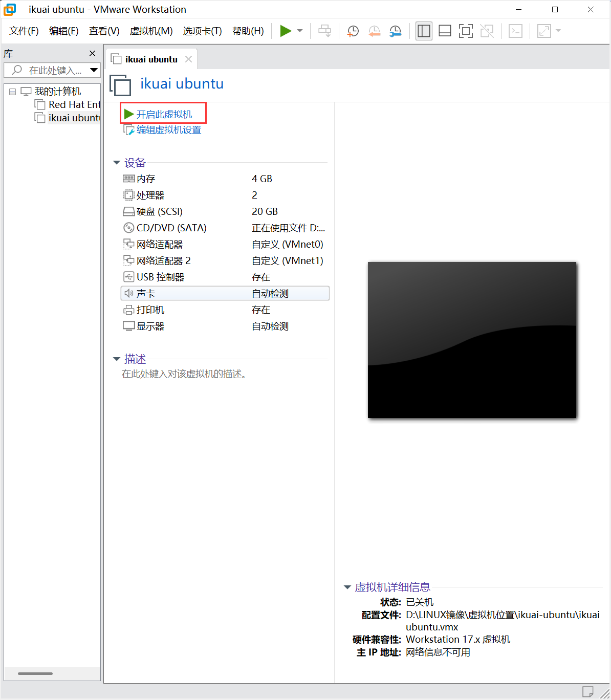The width and height of the screenshot is (611, 700).
Task: Click the VM black screen preview thumbnail
Action: pyautogui.click(x=472, y=340)
